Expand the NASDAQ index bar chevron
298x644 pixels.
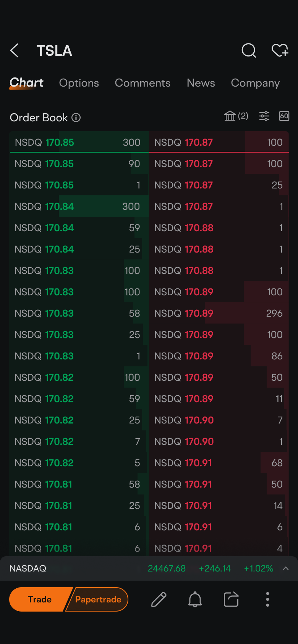point(286,568)
